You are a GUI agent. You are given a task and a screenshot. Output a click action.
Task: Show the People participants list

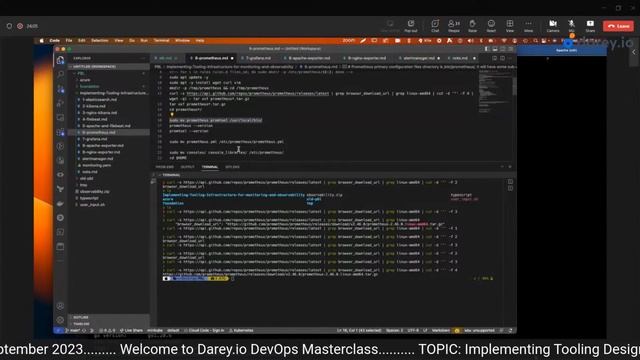[453, 25]
